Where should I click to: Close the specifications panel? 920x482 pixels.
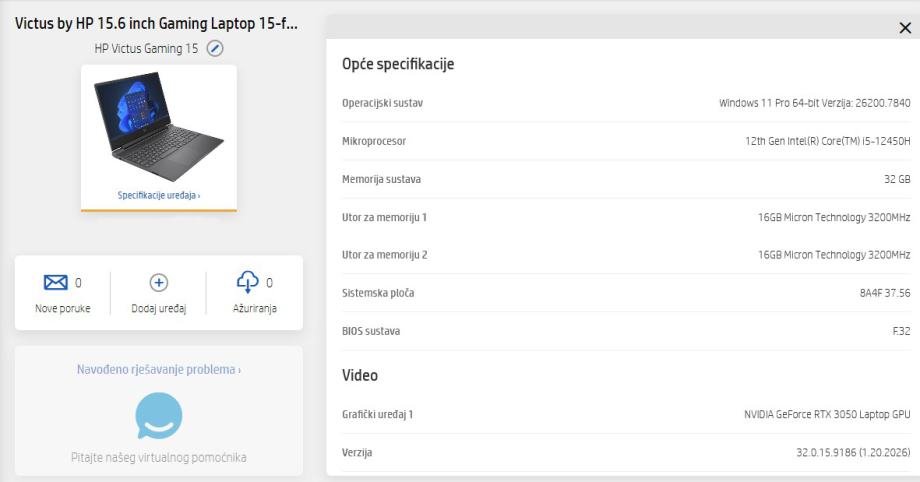[x=905, y=28]
